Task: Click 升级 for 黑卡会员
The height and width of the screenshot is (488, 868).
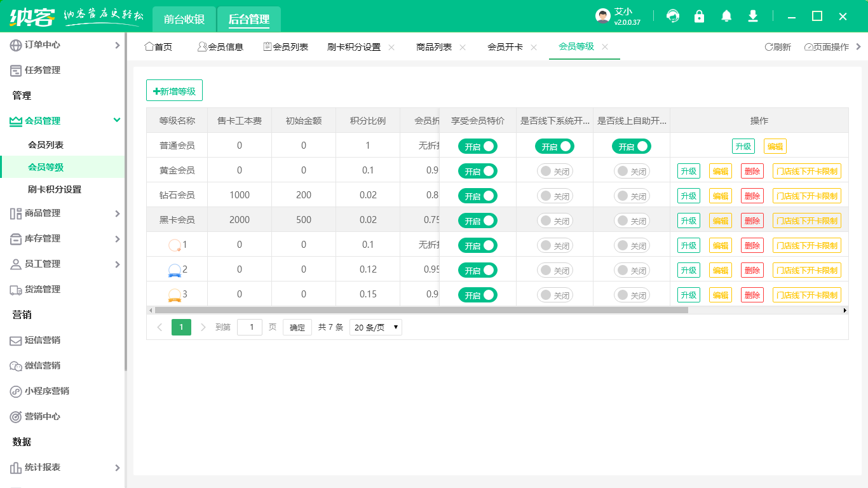Action: (688, 220)
